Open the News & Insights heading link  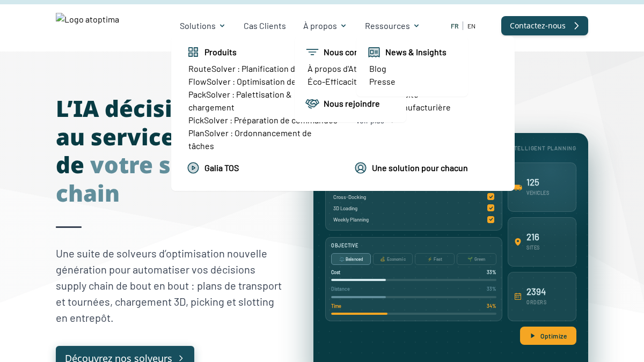click(416, 52)
